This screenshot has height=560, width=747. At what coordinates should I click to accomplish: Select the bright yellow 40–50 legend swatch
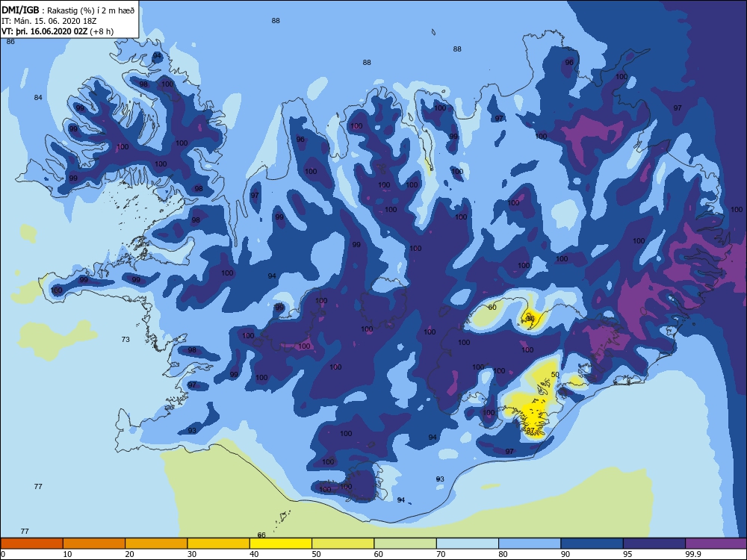[281, 544]
